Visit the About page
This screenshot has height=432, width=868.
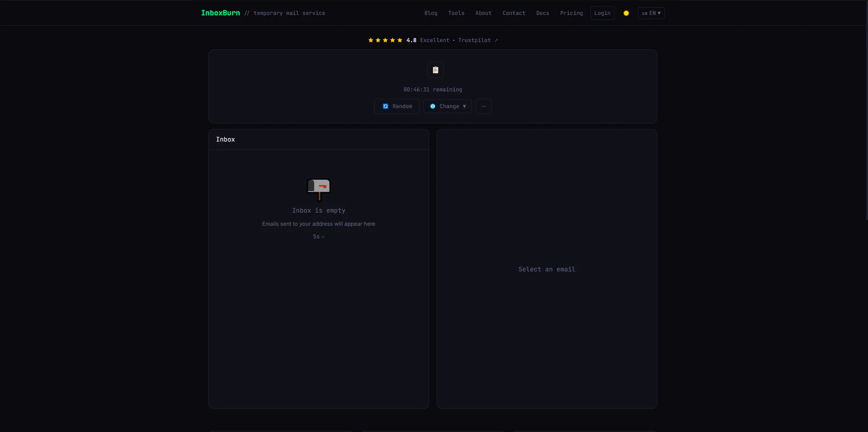coord(483,13)
